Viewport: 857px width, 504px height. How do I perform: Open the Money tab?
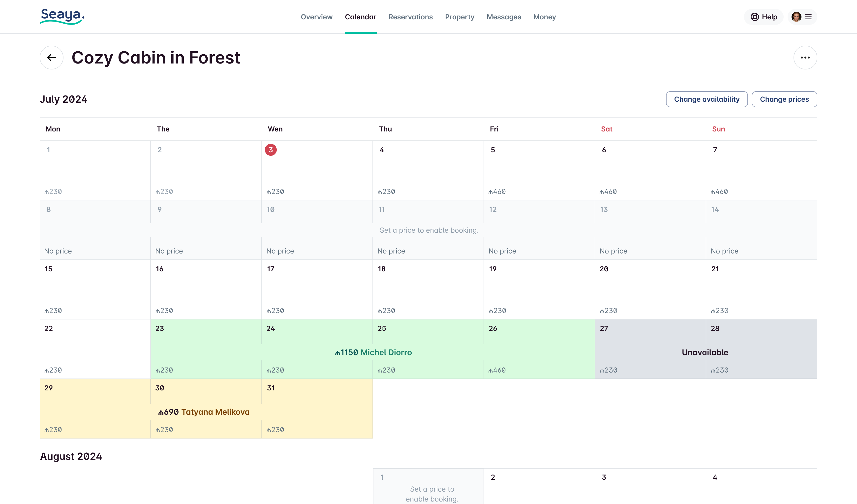click(x=545, y=17)
